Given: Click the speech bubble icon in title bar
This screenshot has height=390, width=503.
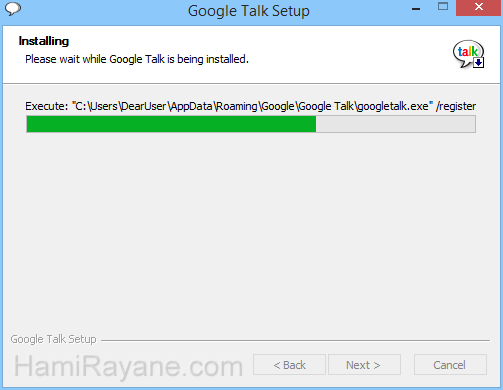Looking at the screenshot, I should [13, 9].
